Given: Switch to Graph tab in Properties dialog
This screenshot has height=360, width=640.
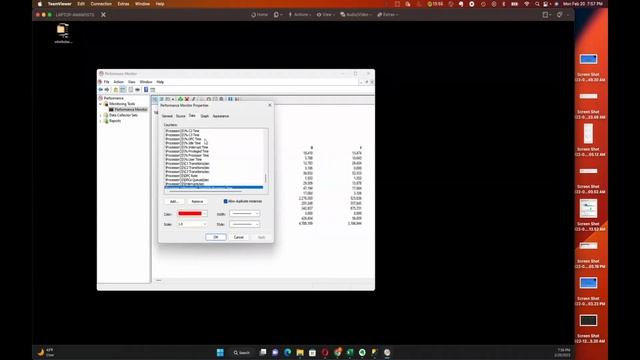Looking at the screenshot, I should (204, 116).
